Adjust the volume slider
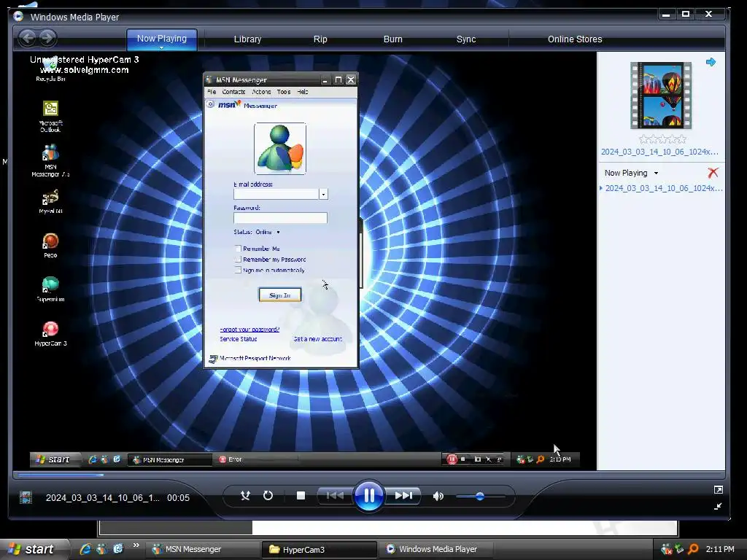This screenshot has height=560, width=747. coord(480,496)
